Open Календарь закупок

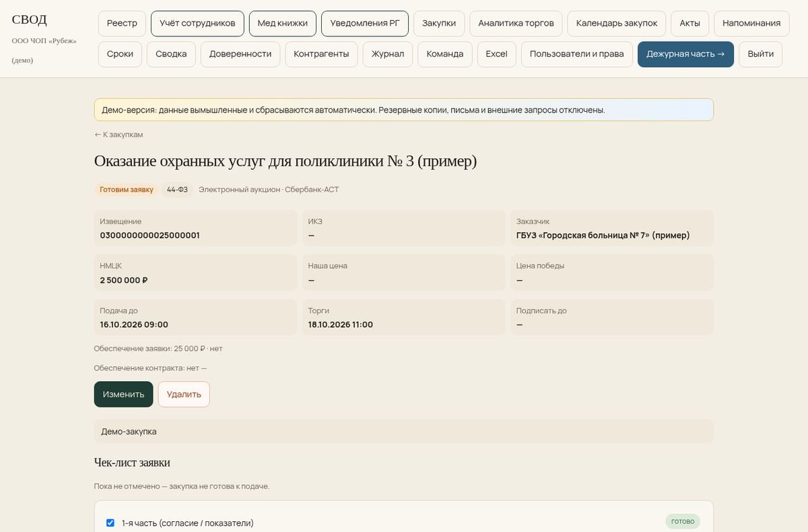pyautogui.click(x=617, y=23)
